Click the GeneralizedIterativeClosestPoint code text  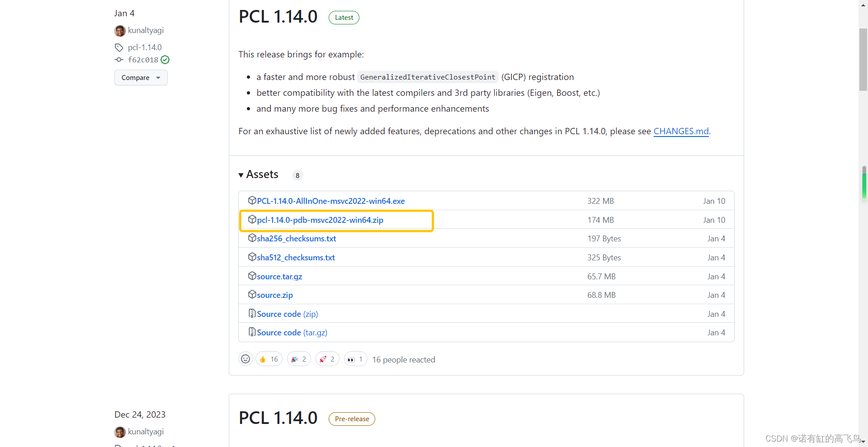428,77
